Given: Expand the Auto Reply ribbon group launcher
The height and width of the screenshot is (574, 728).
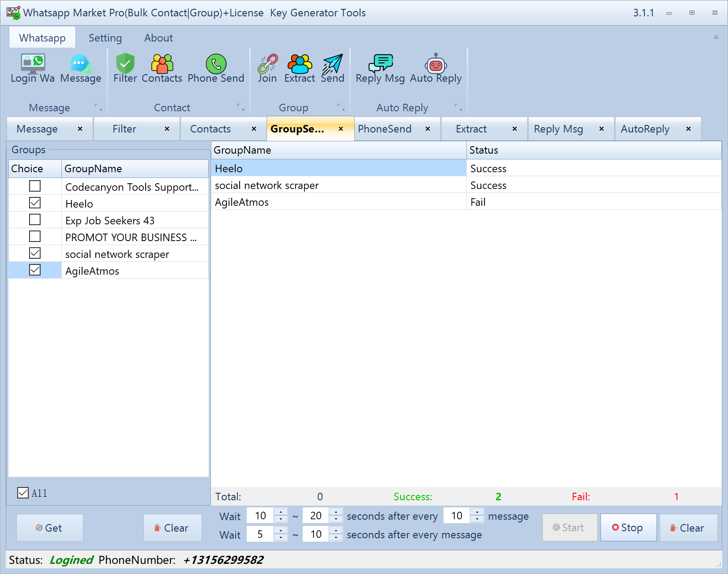Looking at the screenshot, I should (458, 107).
